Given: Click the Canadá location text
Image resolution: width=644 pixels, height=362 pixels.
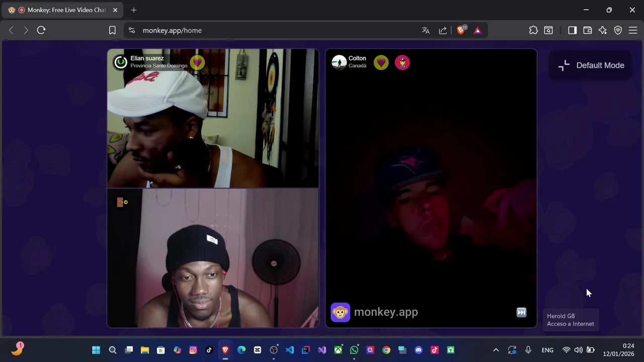Looking at the screenshot, I should tap(357, 66).
